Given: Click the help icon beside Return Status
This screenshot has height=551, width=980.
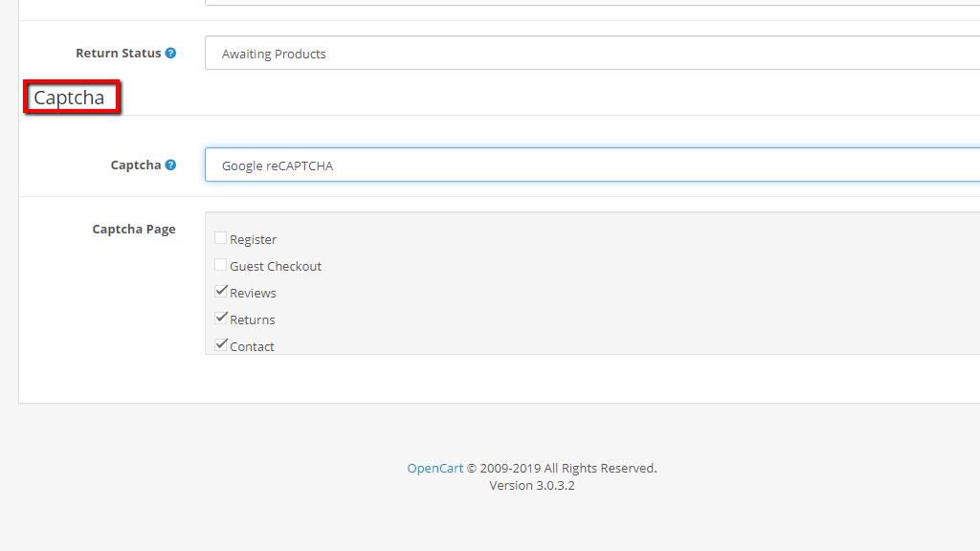Looking at the screenshot, I should (170, 54).
